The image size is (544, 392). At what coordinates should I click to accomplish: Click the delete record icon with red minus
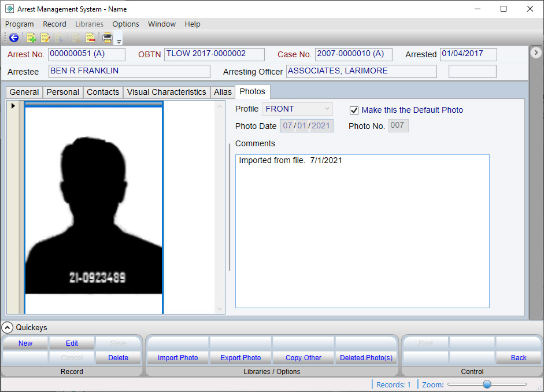tap(90, 38)
